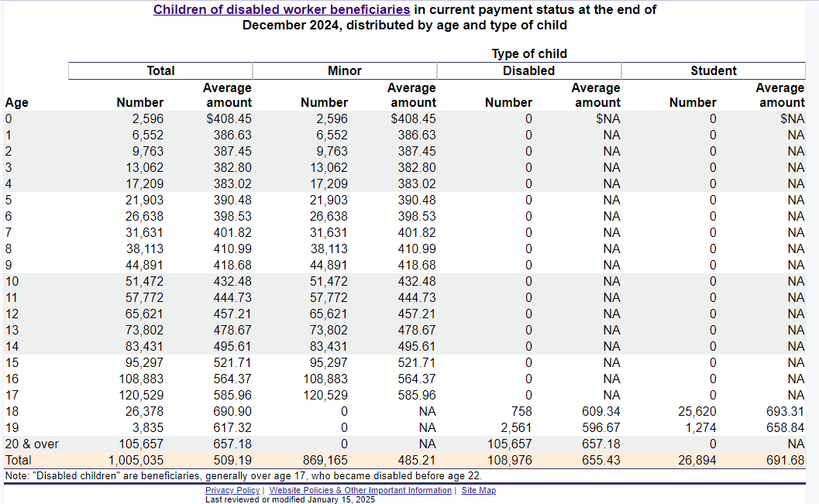Select the student average 658.84 for age 19
The height and width of the screenshot is (504, 819).
click(786, 428)
